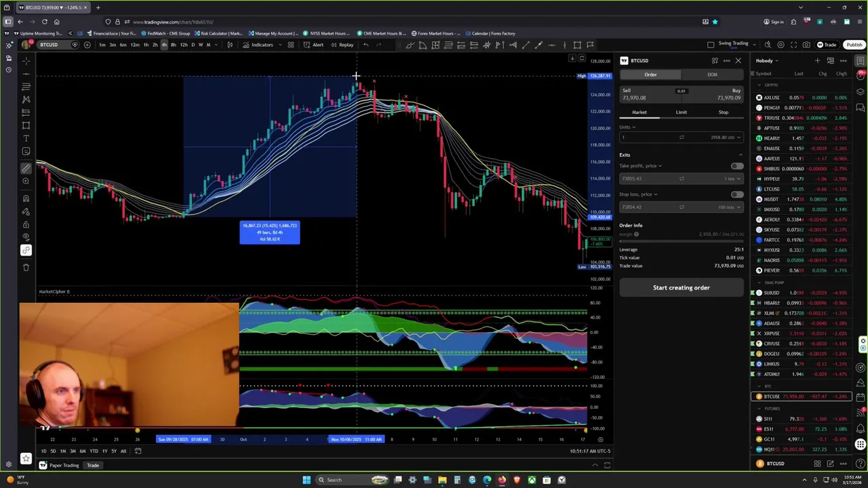Open the watchlist panel icon on right sidebar
The image size is (868, 488).
pos(861,61)
